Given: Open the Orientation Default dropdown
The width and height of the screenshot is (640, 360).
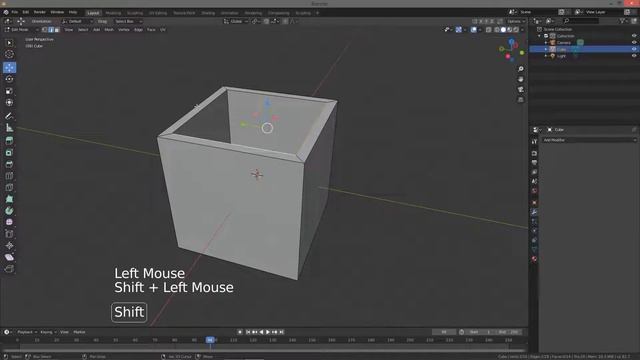Looking at the screenshot, I should pyautogui.click(x=78, y=21).
